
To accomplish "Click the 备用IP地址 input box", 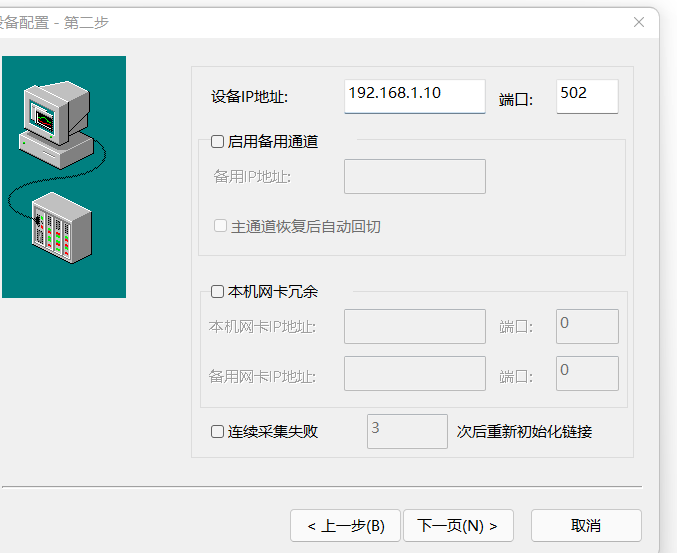I will [414, 177].
